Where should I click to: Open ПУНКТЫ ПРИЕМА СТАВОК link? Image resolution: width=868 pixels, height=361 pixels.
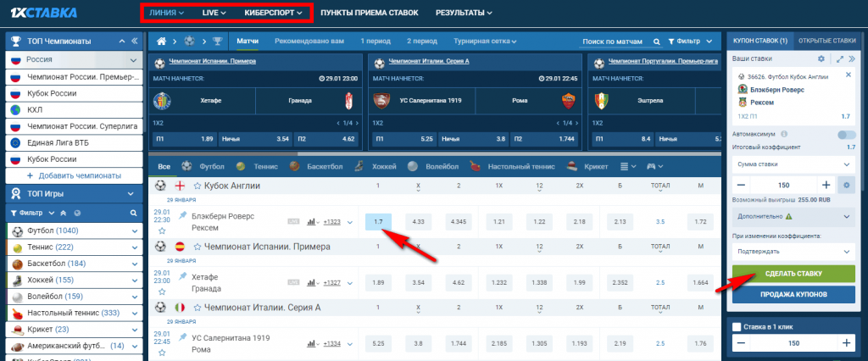point(370,12)
